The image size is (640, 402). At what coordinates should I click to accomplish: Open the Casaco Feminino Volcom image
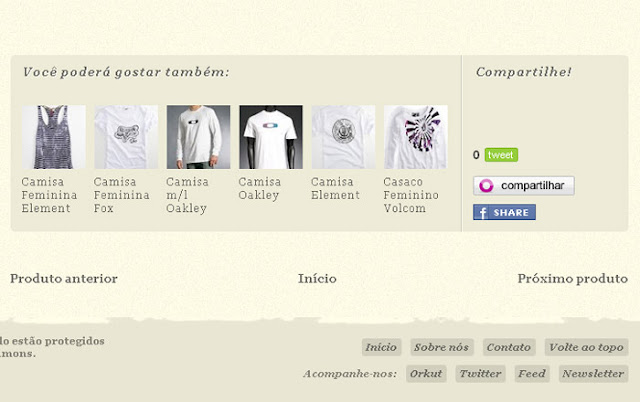(416, 137)
